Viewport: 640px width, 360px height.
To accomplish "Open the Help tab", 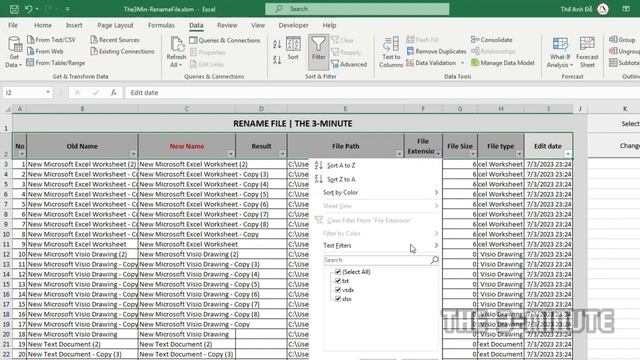I will click(x=329, y=25).
